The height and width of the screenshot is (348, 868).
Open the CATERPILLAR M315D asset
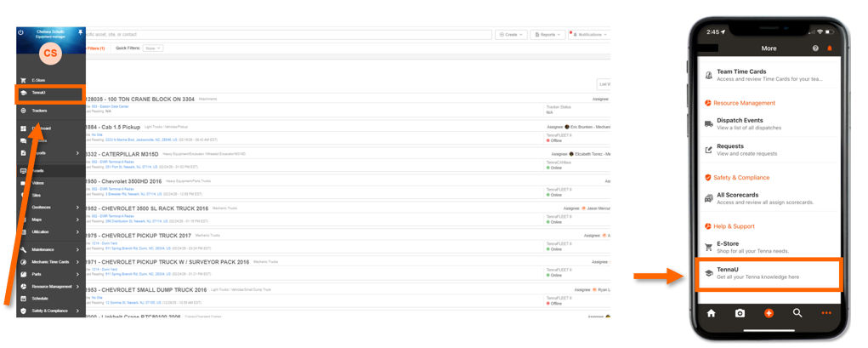tap(122, 154)
